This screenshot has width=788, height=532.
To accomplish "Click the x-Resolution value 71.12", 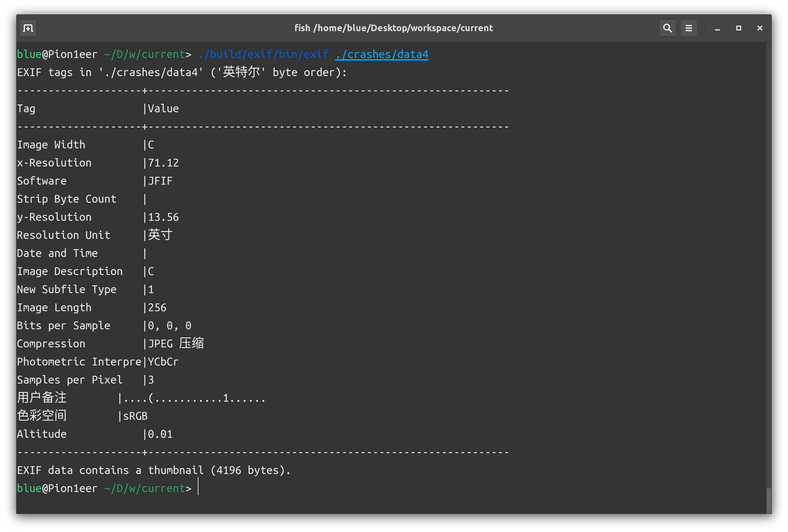I will coord(163,163).
